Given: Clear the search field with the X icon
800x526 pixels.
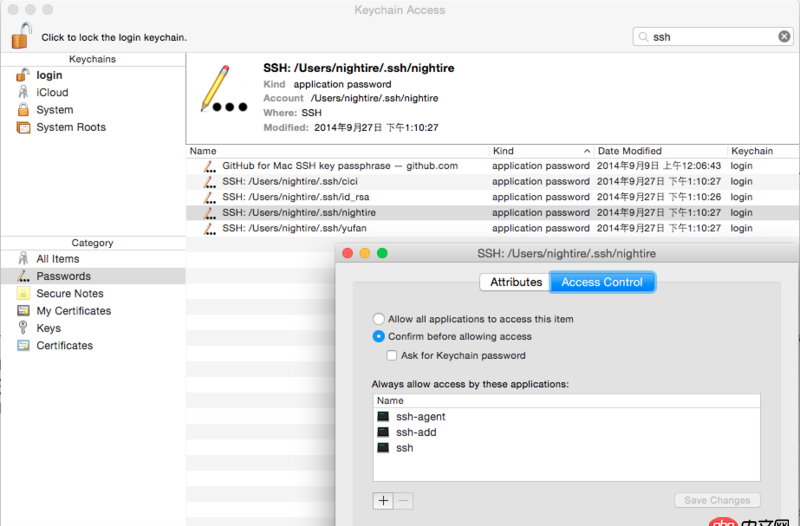Looking at the screenshot, I should pos(784,37).
